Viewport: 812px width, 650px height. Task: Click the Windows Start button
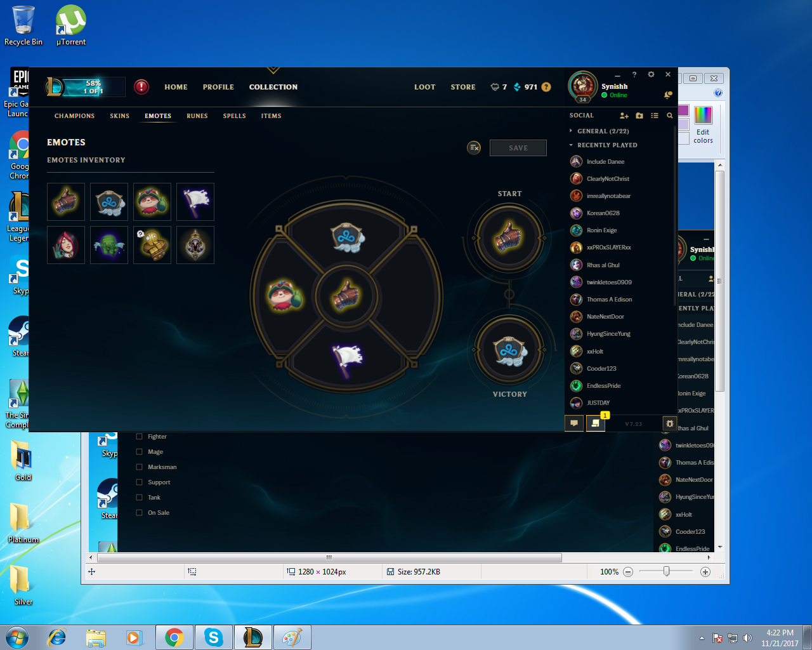coord(17,637)
